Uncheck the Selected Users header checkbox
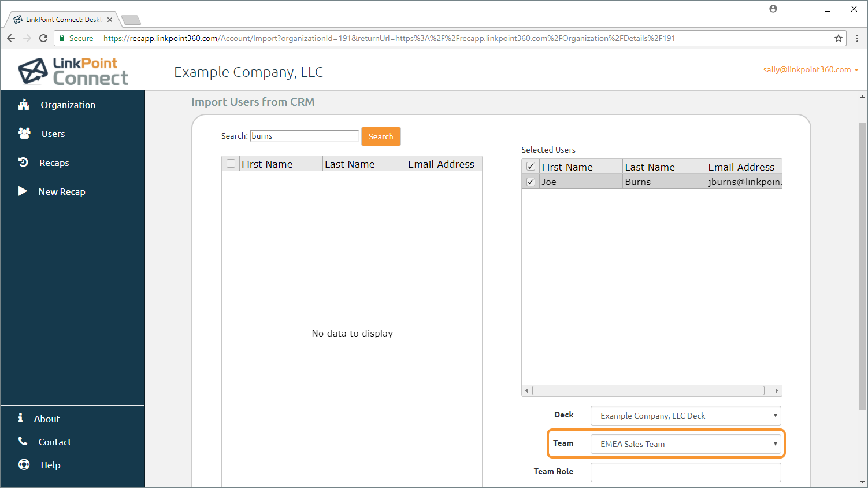The image size is (868, 488). point(531,167)
